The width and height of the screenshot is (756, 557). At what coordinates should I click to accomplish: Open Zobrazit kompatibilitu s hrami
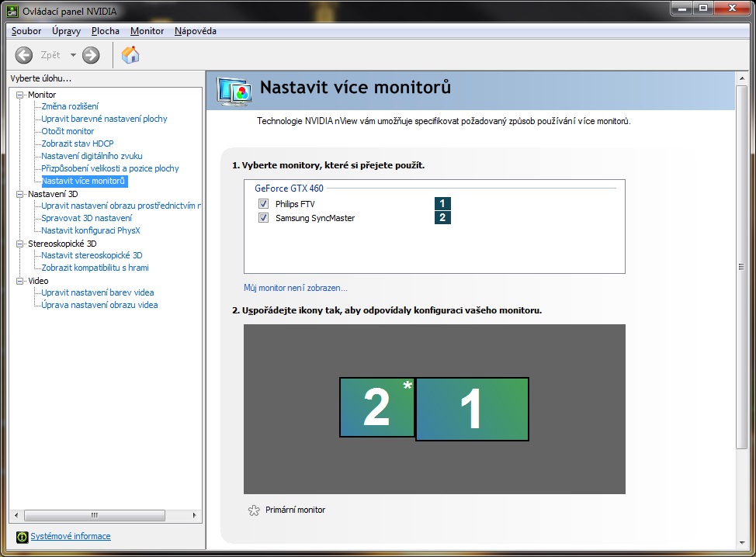[x=95, y=268]
